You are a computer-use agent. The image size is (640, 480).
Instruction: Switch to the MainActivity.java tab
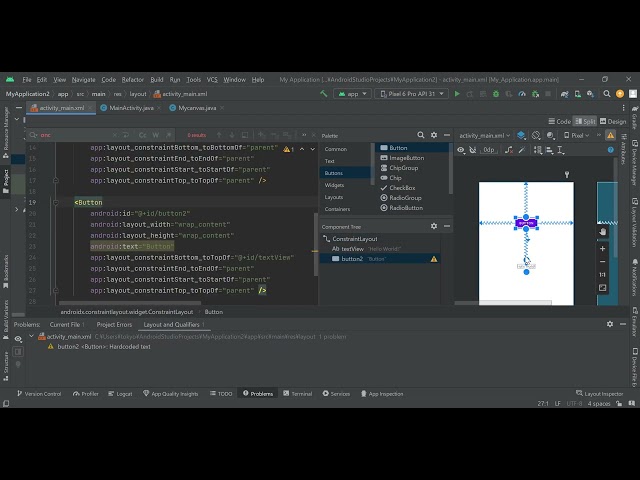coord(131,108)
